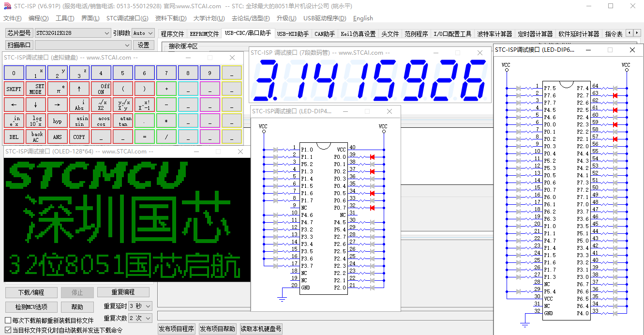This screenshot has height=335, width=644.
Task: Toggle the P2.5 LED in LED-DIP64 window
Action: pos(615,110)
